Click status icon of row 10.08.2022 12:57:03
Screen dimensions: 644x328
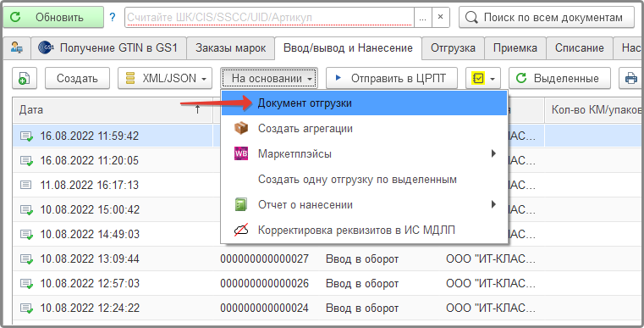[27, 284]
